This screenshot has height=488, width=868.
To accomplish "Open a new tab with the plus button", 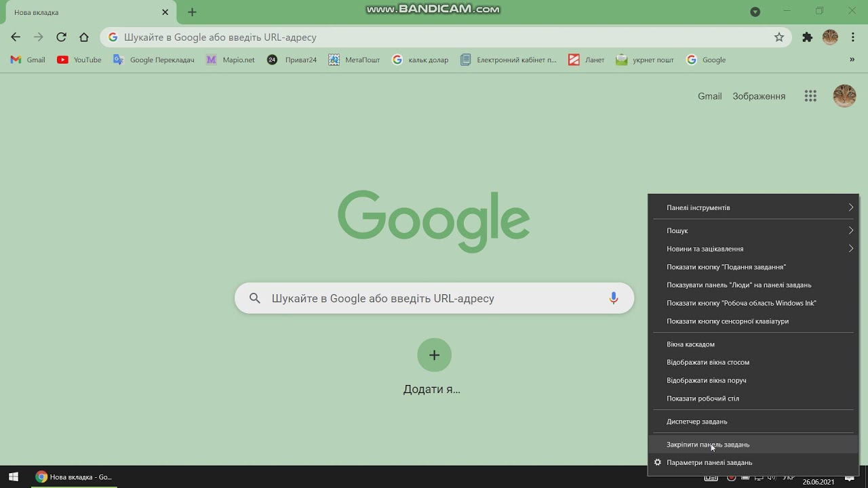I will pos(192,12).
